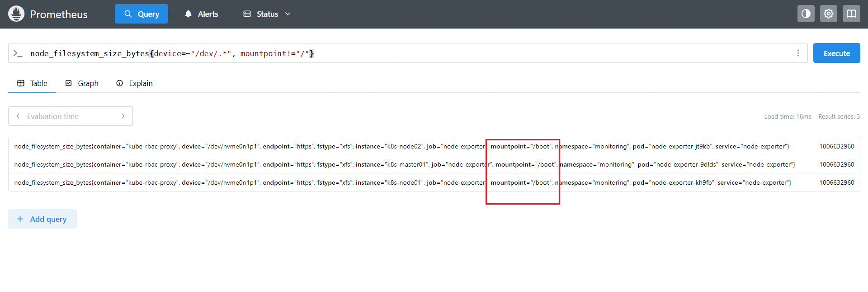Toggle the light/dark theme icon
The height and width of the screenshot is (292, 868).
tap(806, 14)
